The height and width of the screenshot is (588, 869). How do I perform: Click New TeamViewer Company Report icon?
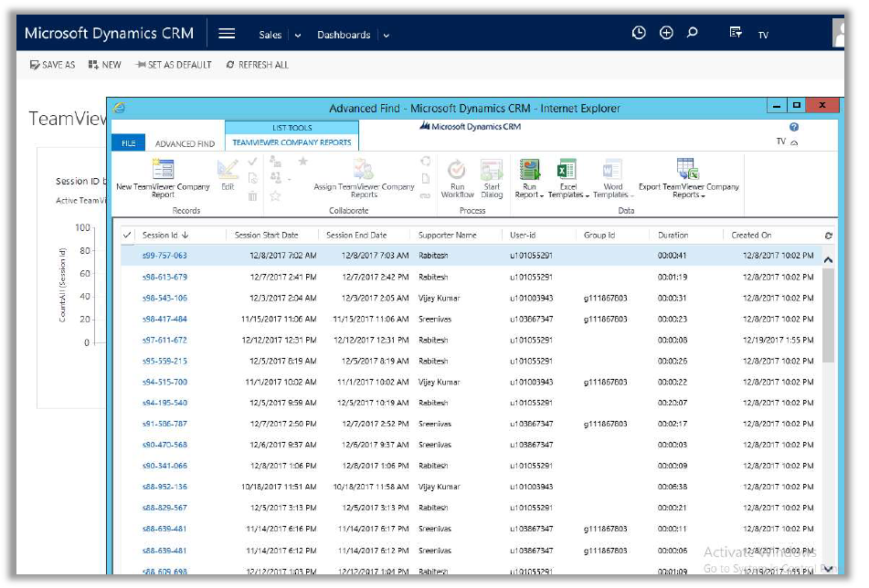(x=163, y=170)
